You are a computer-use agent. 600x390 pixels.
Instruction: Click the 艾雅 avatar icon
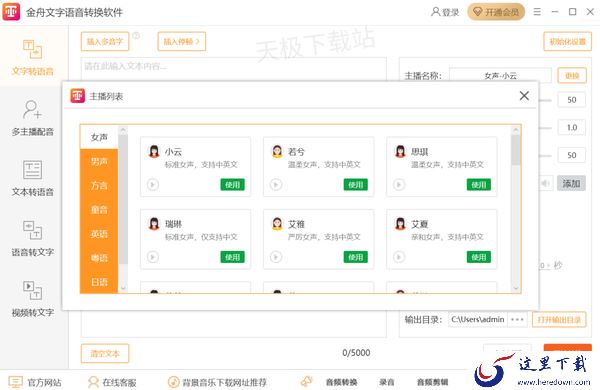277,224
